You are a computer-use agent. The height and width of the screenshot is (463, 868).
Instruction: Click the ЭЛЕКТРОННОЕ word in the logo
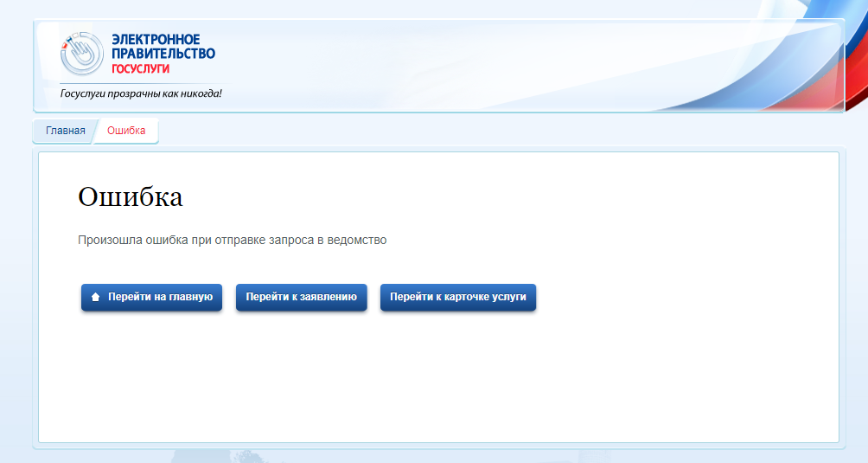(x=156, y=40)
